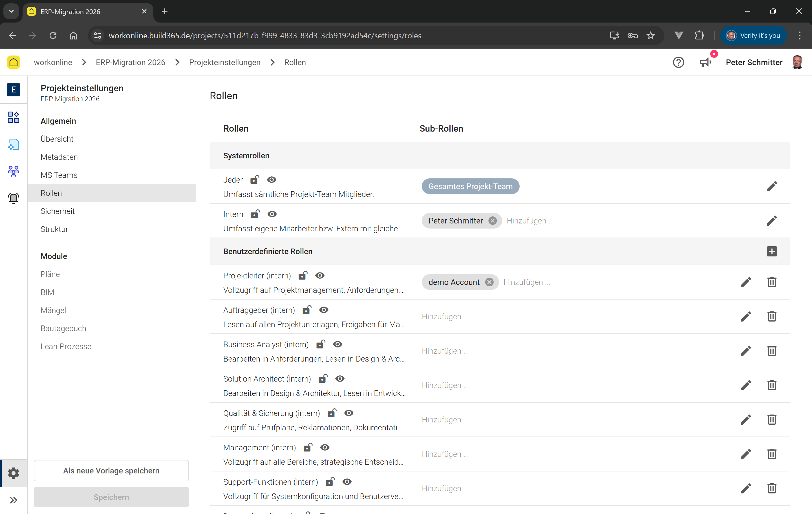Open the help question mark icon

[x=678, y=62]
